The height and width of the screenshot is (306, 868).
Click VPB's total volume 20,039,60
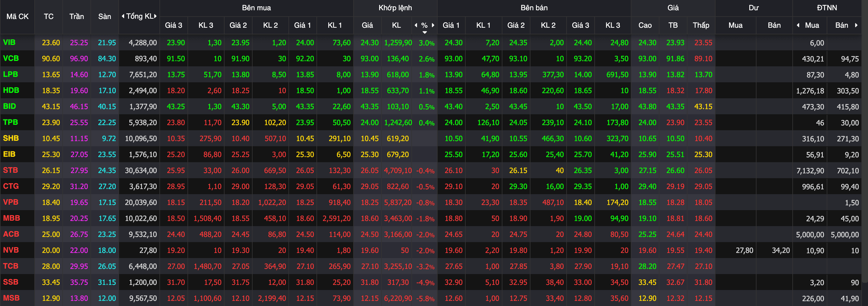click(140, 203)
